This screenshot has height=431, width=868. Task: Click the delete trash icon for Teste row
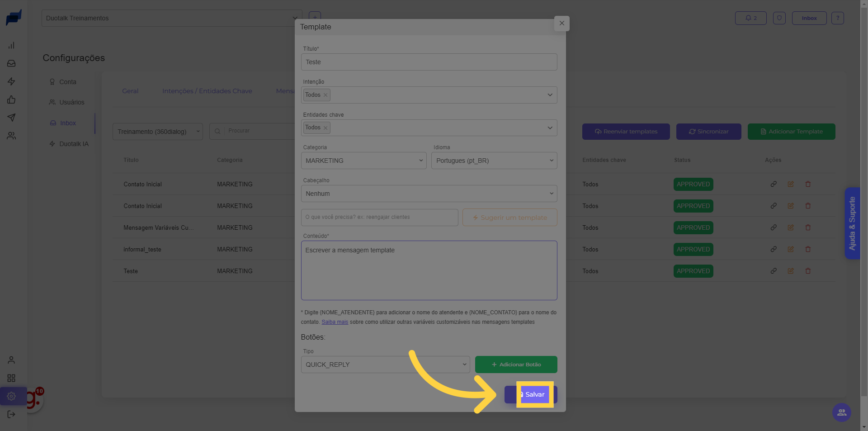(808, 271)
